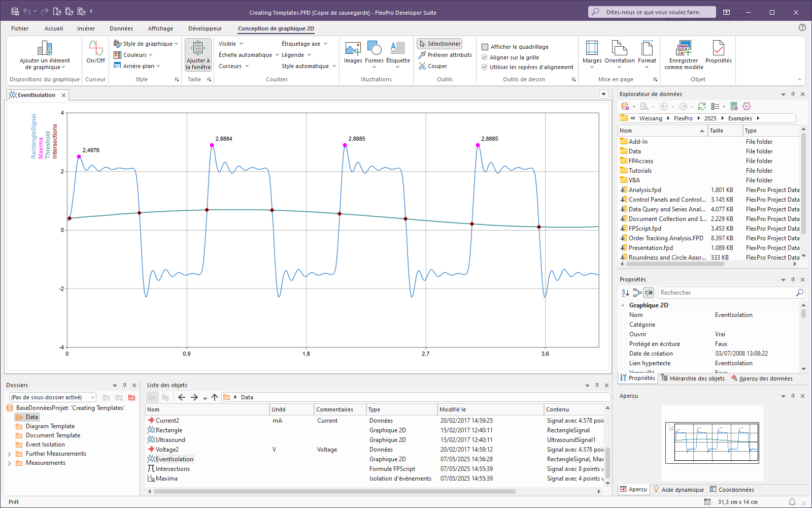This screenshot has height=508, width=812.
Task: Click the Couper tool button
Action: [x=433, y=66]
